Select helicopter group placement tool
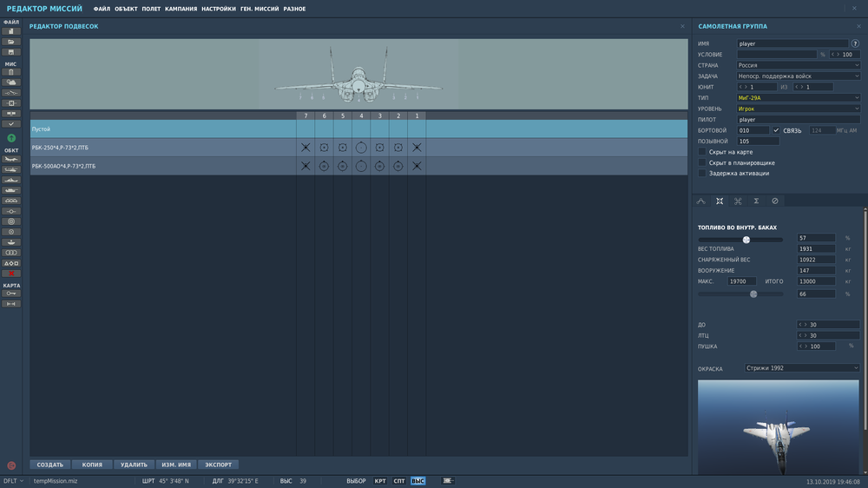868x488 pixels. click(11, 169)
